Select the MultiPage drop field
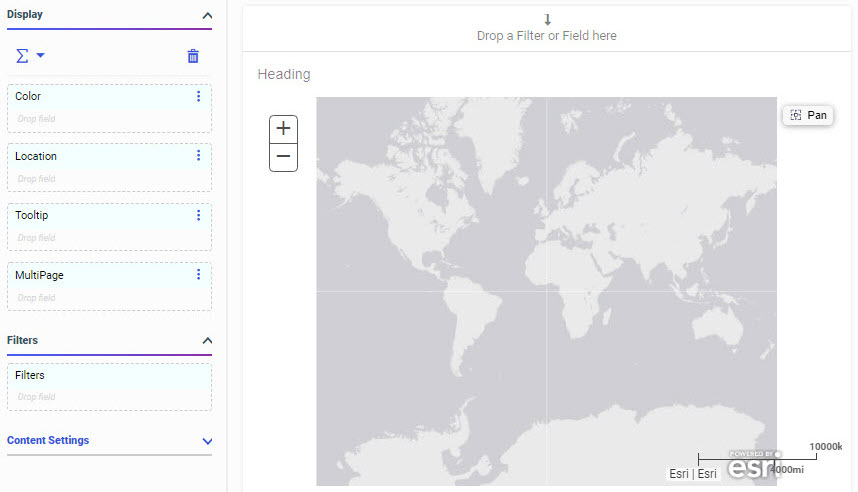Image resolution: width=858 pixels, height=492 pixels. [x=109, y=298]
